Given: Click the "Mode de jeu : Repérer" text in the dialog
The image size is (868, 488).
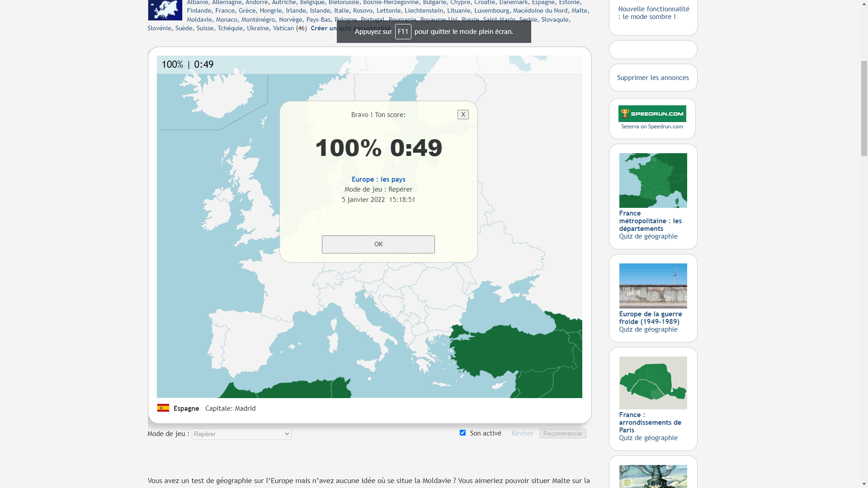Looking at the screenshot, I should [378, 189].
